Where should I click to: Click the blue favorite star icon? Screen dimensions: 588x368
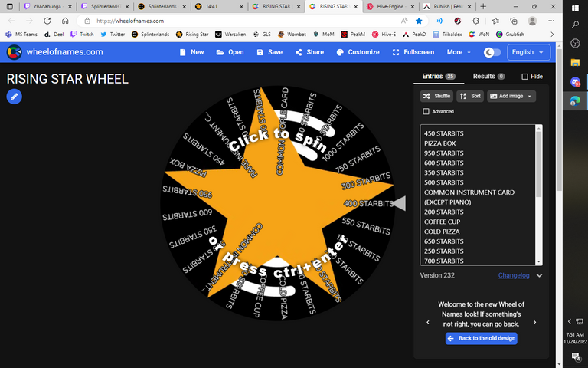420,21
